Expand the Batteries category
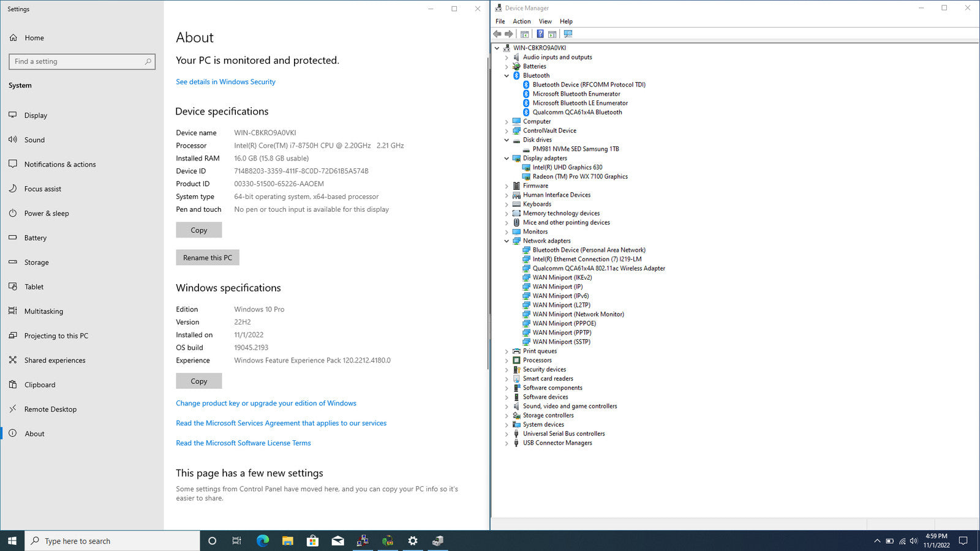Viewport: 980px width, 551px height. 507,67
